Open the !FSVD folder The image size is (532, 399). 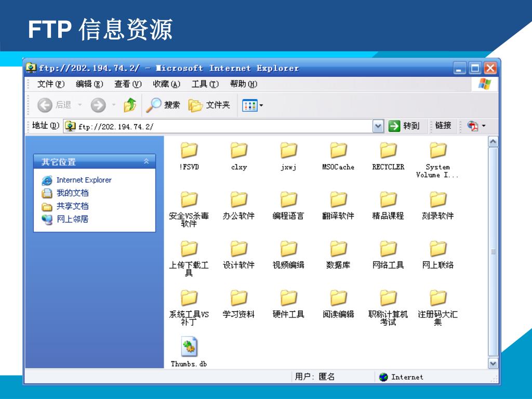point(189,156)
